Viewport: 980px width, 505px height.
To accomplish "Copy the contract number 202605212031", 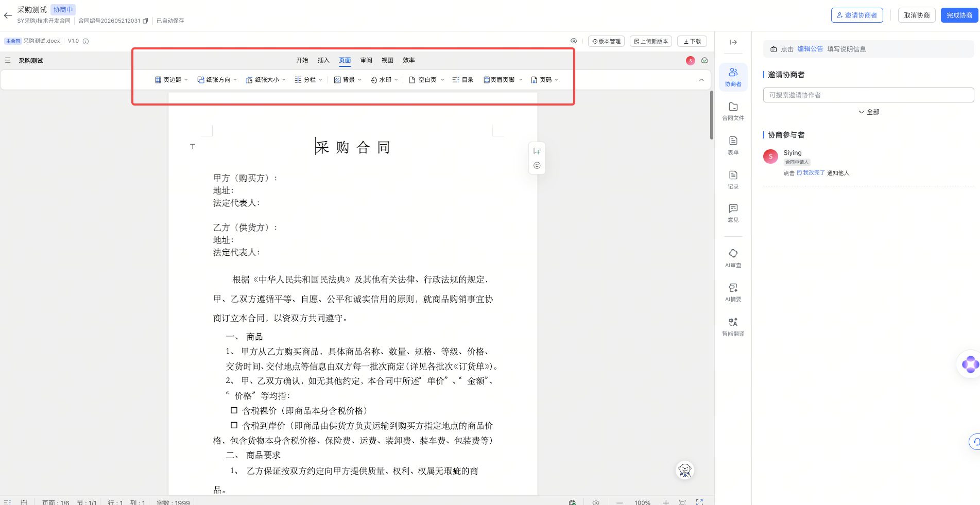I will 145,21.
